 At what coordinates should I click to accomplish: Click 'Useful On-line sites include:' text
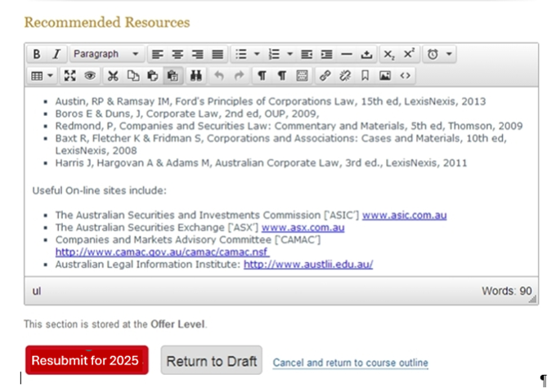(99, 190)
